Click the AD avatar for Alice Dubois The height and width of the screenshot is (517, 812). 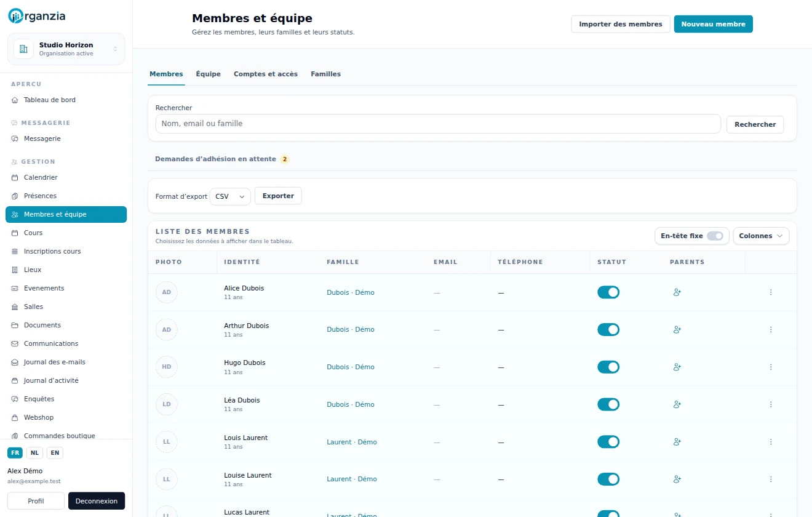167,292
